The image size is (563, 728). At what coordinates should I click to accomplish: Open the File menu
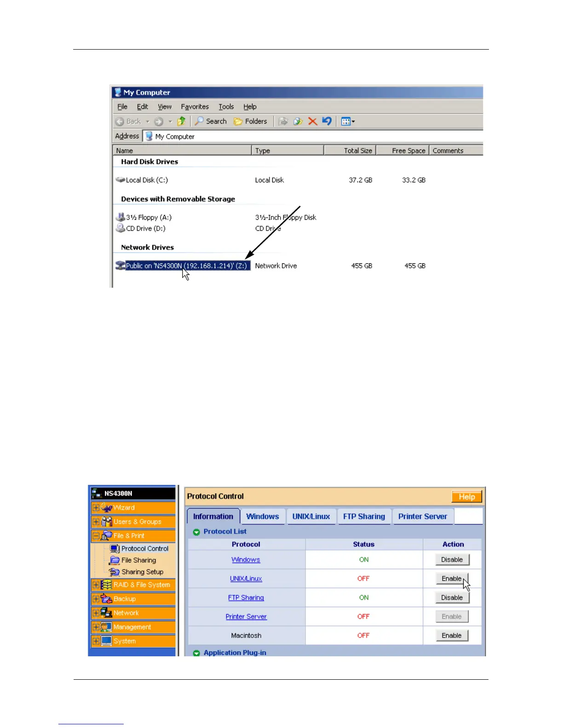pyautogui.click(x=122, y=107)
